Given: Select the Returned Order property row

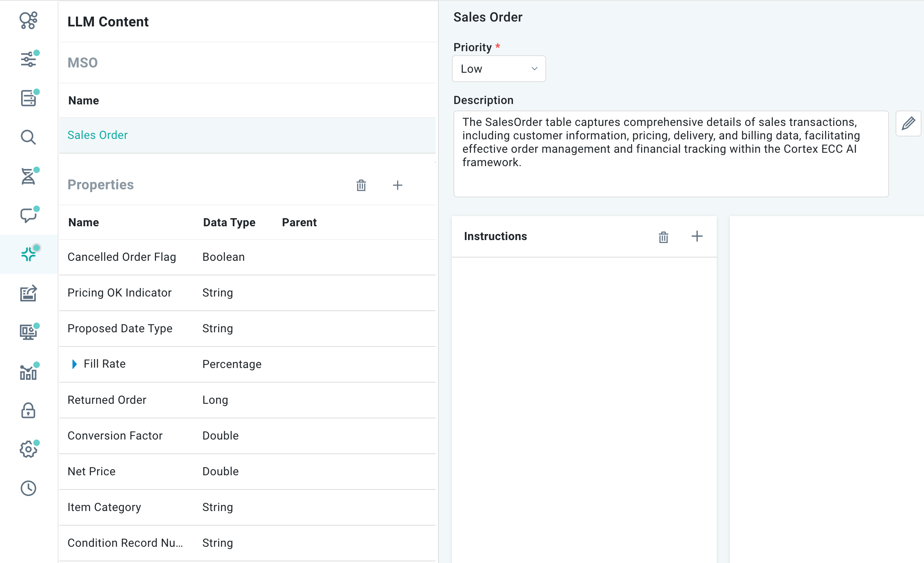Looking at the screenshot, I should (x=247, y=400).
